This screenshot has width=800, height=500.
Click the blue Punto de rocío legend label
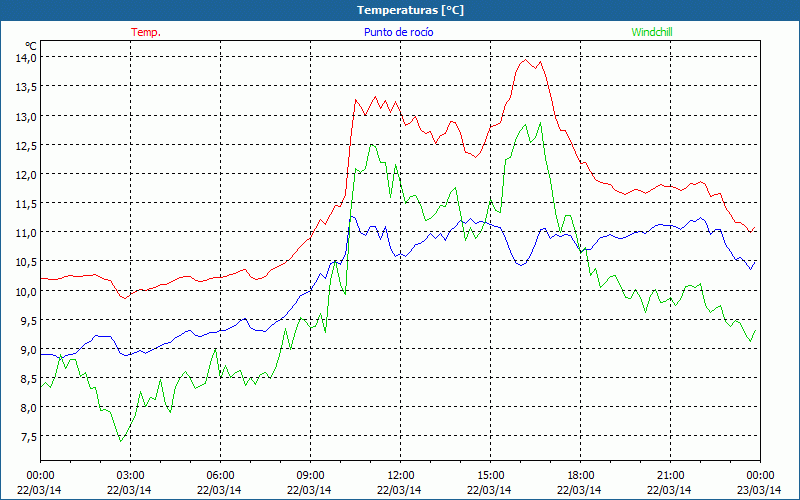click(x=399, y=32)
